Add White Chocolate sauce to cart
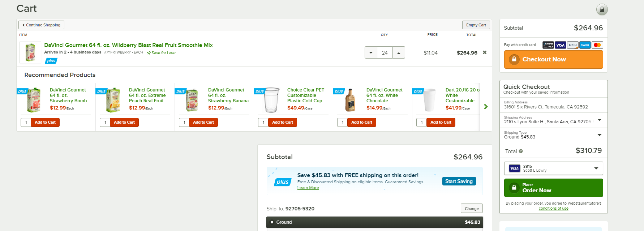The height and width of the screenshot is (231, 644). tap(362, 123)
